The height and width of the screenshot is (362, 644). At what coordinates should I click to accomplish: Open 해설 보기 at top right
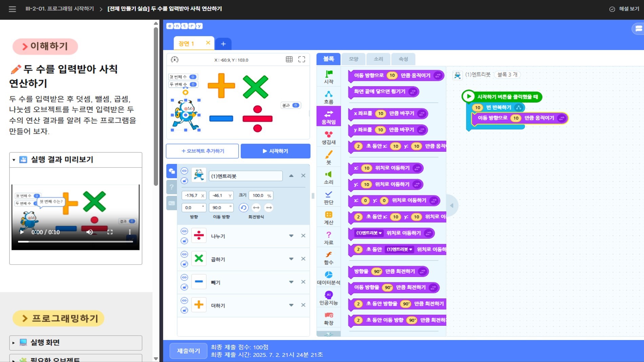coord(624,9)
